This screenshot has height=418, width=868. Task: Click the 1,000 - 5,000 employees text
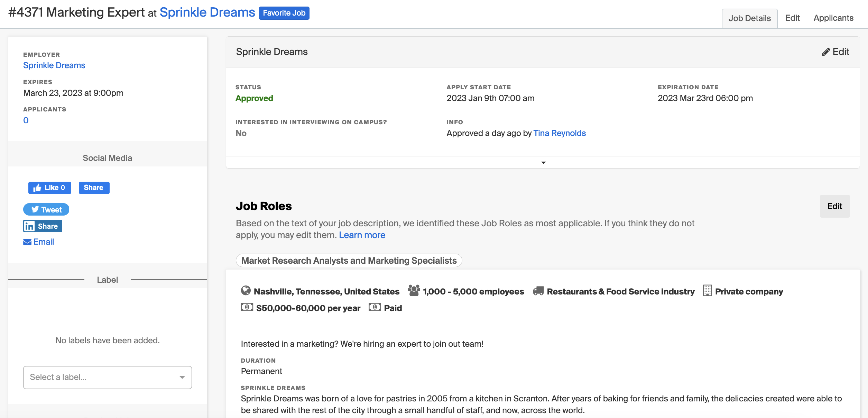click(473, 291)
